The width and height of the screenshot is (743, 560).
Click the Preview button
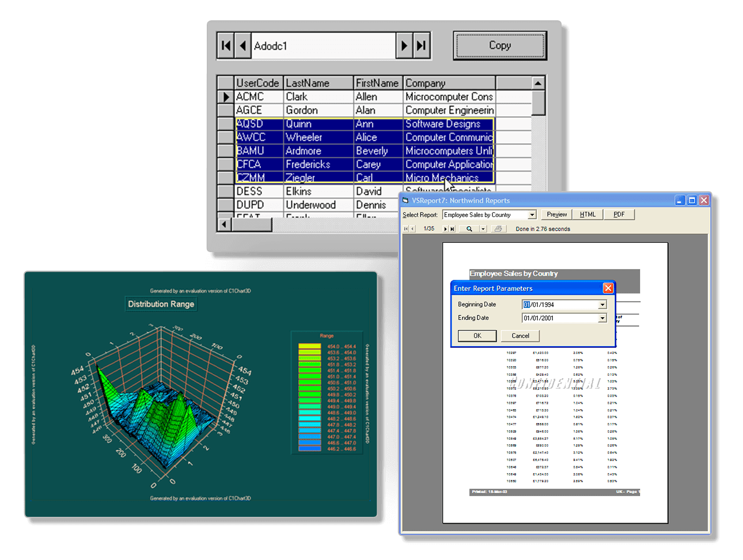tap(557, 215)
